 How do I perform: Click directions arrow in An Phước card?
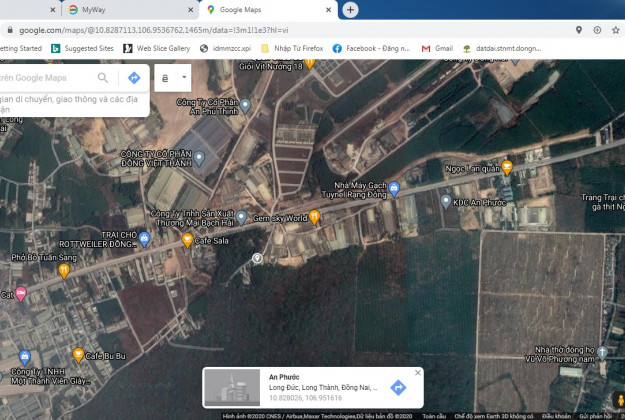[398, 387]
